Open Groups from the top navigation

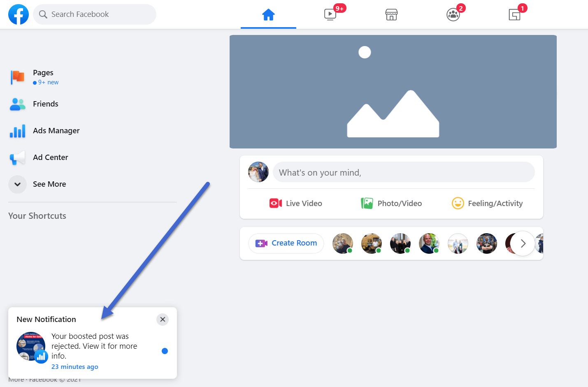click(453, 14)
